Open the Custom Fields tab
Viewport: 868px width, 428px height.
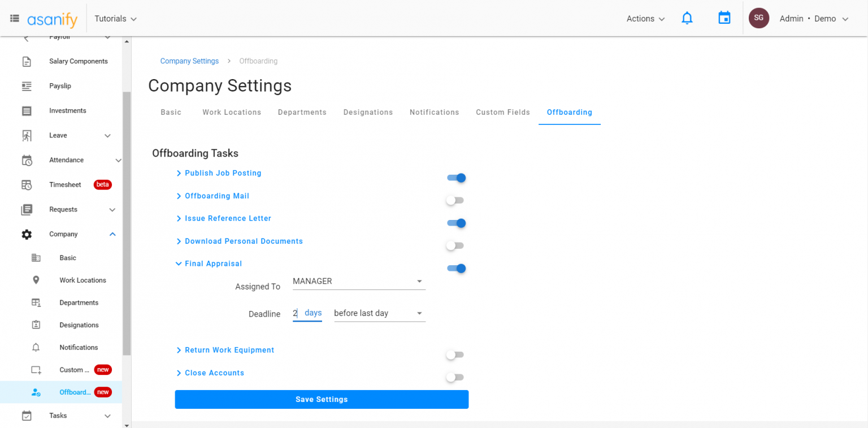pos(502,112)
